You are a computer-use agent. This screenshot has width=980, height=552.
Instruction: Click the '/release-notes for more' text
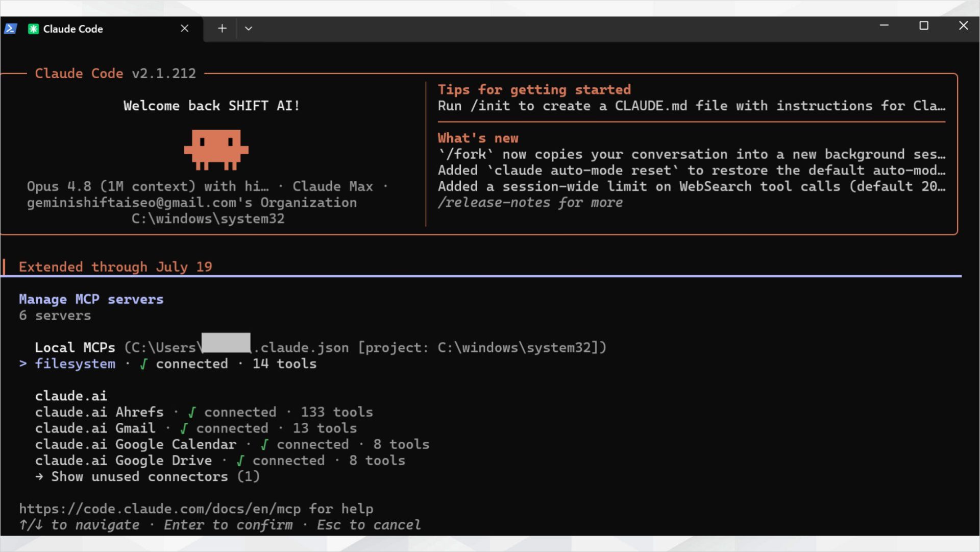coord(530,203)
